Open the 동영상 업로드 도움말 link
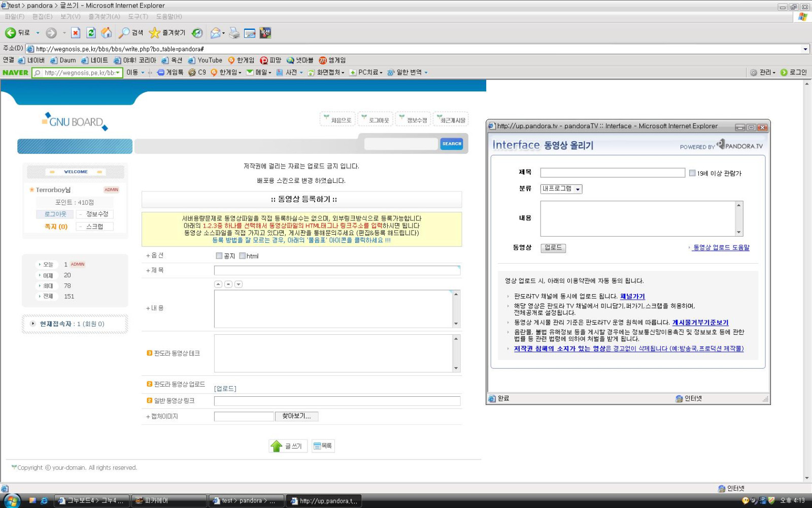 (x=721, y=247)
